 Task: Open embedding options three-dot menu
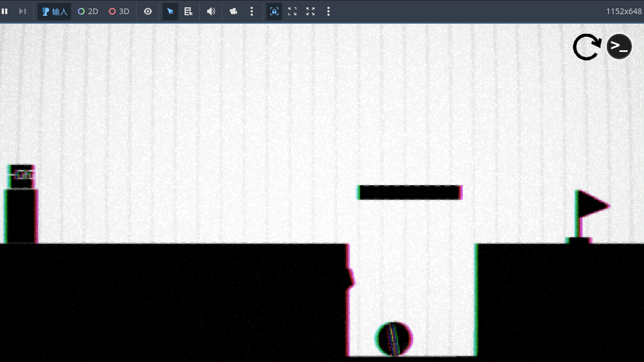coord(328,11)
